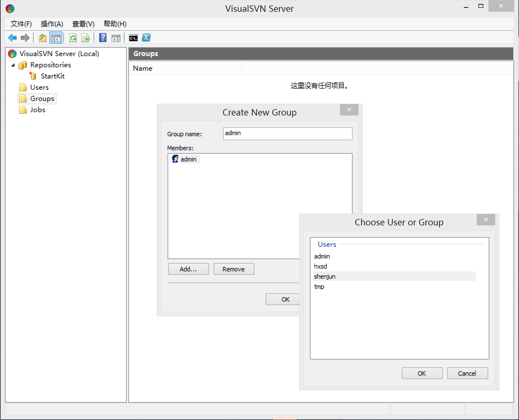Toggle the Show/Hide Action Pane icon

click(116, 38)
